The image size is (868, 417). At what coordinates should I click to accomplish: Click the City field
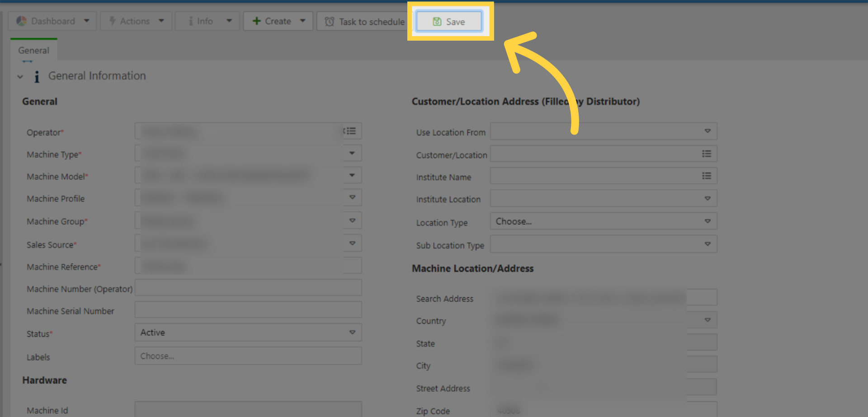[604, 365]
